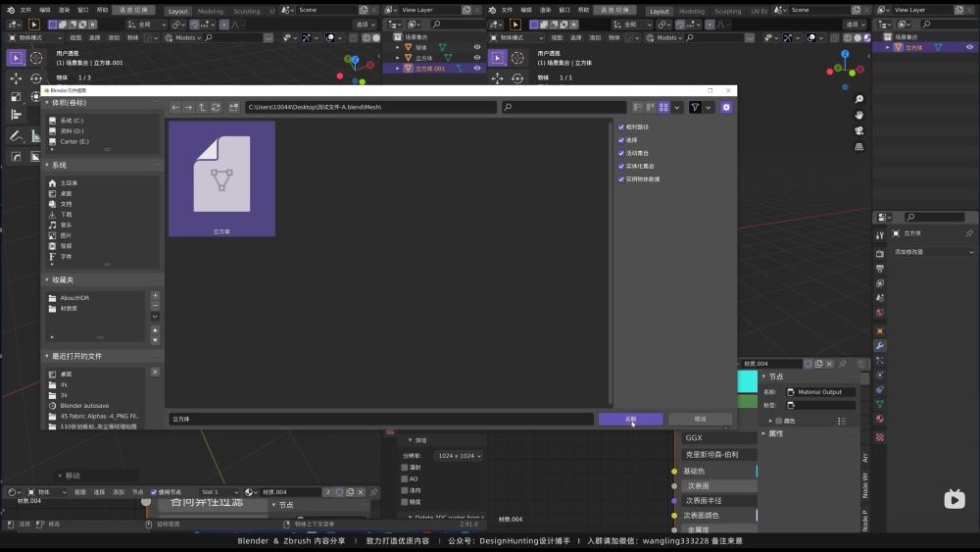Go forward in the file browser

pos(188,108)
